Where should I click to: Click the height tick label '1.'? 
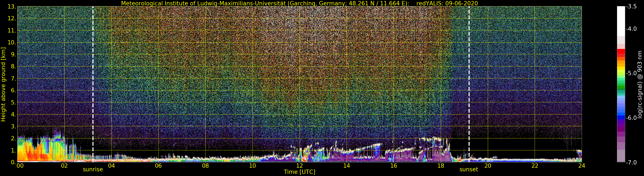[13, 150]
